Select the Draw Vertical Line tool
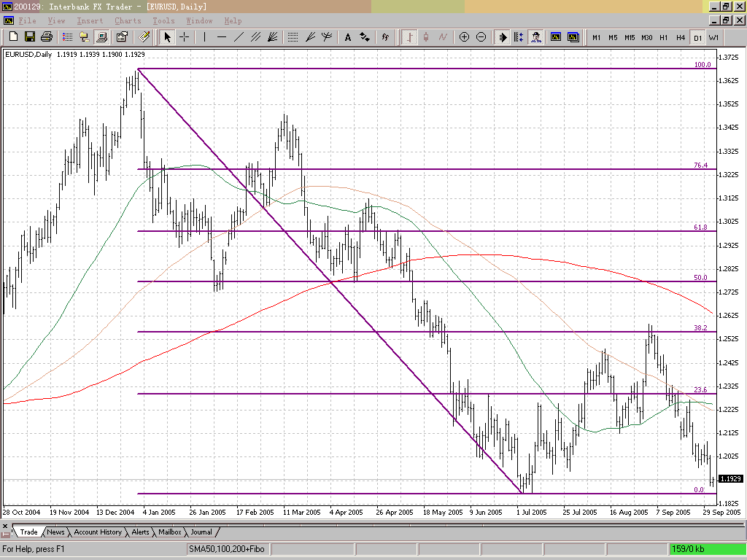 [205, 37]
